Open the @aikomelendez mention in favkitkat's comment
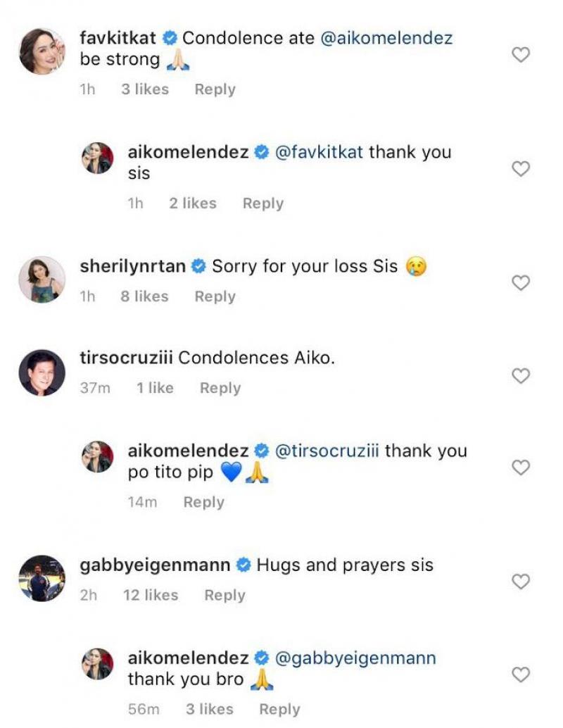 (386, 38)
